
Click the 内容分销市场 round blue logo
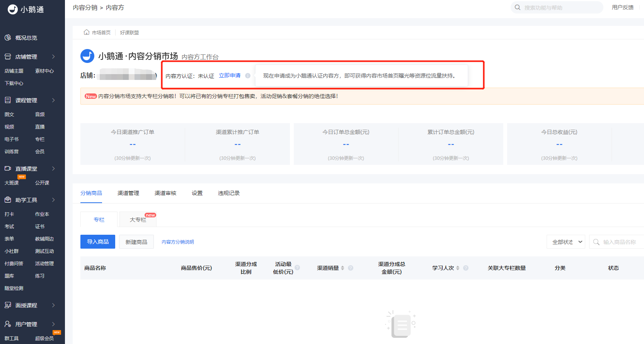click(x=87, y=56)
